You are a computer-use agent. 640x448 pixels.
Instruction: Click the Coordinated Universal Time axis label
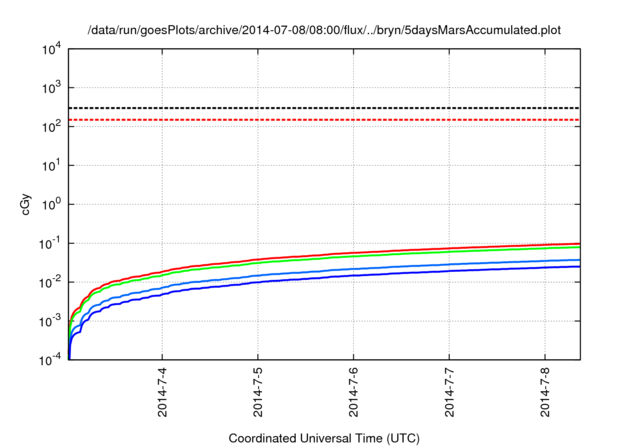pyautogui.click(x=324, y=439)
